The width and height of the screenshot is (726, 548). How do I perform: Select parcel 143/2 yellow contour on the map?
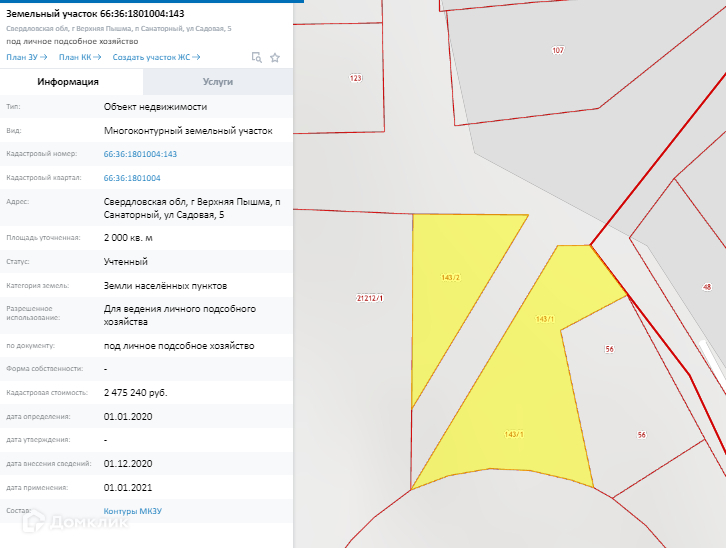point(450,277)
